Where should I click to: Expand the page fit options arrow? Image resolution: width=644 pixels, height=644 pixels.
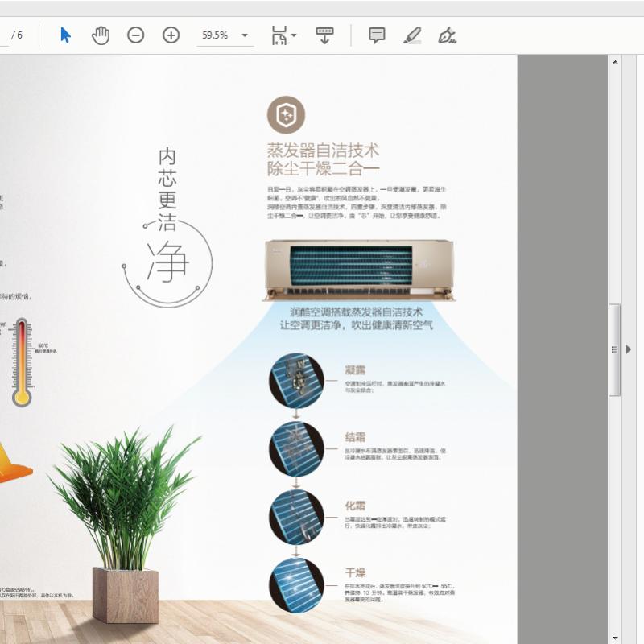(294, 35)
